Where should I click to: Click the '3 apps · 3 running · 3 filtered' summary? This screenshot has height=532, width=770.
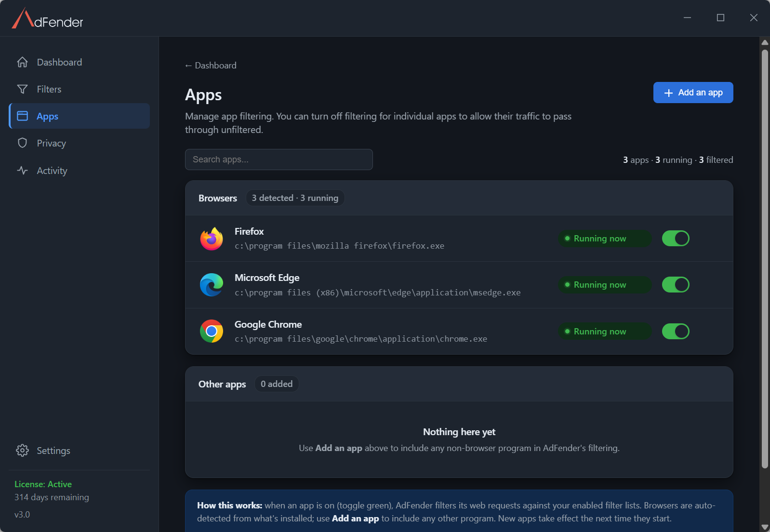pyautogui.click(x=678, y=160)
